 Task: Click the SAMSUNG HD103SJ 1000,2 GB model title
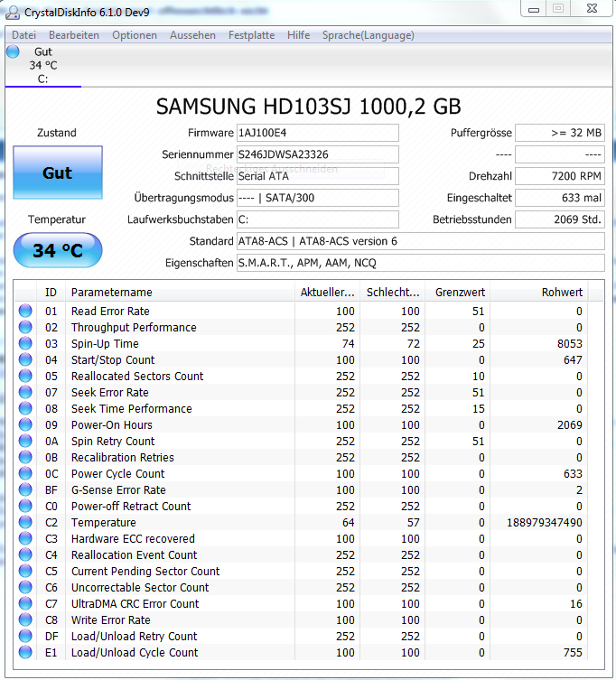click(x=308, y=107)
